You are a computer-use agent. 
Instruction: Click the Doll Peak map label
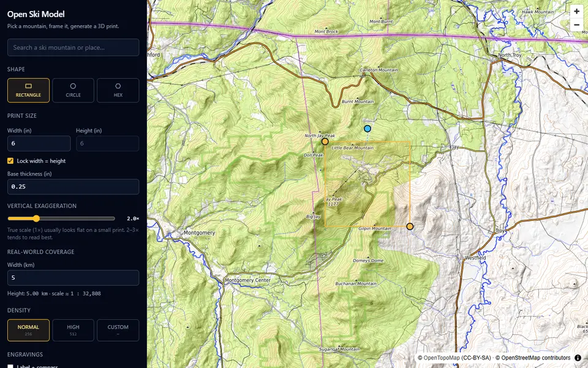pos(314,155)
